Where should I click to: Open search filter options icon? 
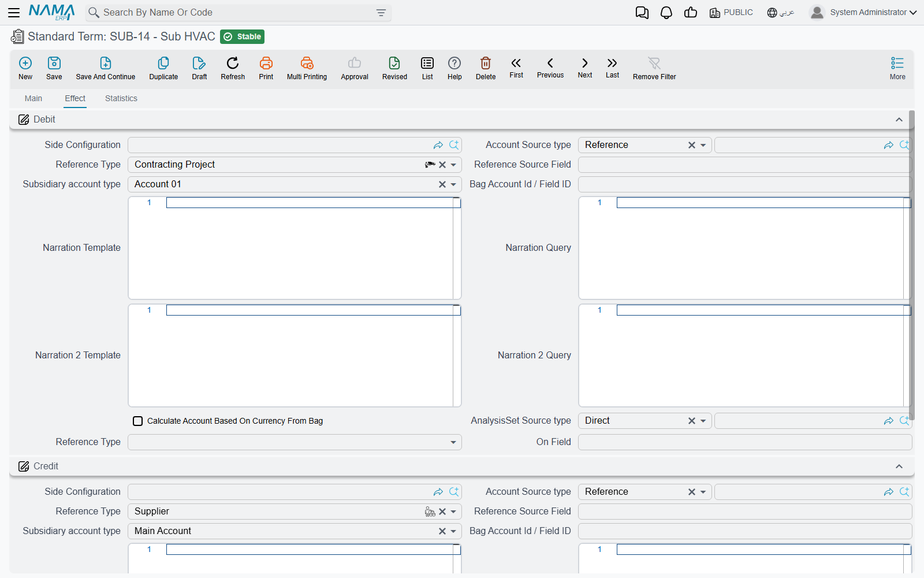coord(381,13)
